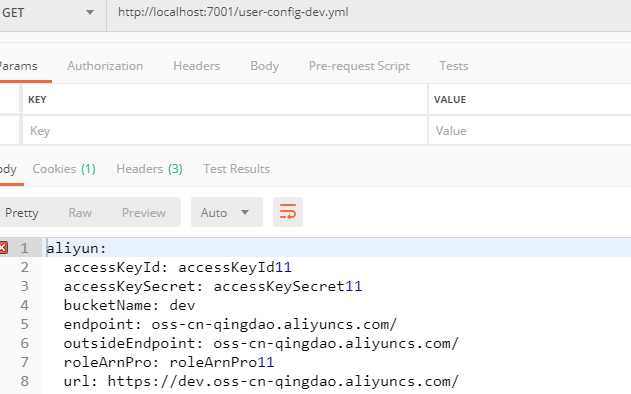The height and width of the screenshot is (394, 631).
Task: Click the accessKeySecret line
Action: coord(213,286)
